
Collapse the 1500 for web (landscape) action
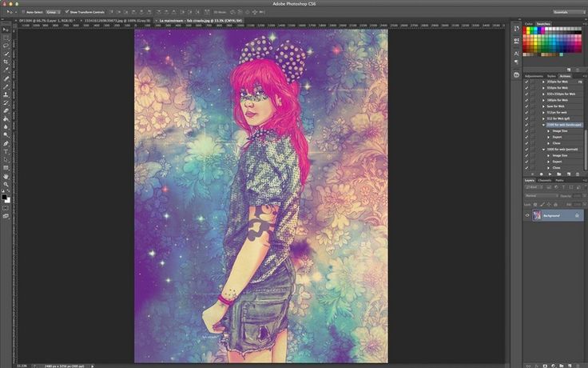tap(543, 125)
